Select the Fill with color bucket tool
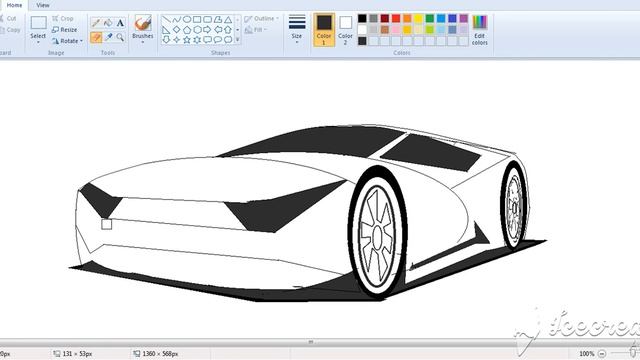The width and height of the screenshot is (640, 360). pos(108,23)
